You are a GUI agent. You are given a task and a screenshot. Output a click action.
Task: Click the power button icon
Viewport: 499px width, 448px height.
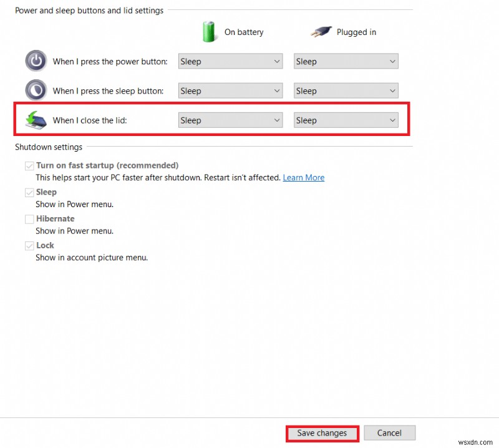pyautogui.click(x=36, y=61)
